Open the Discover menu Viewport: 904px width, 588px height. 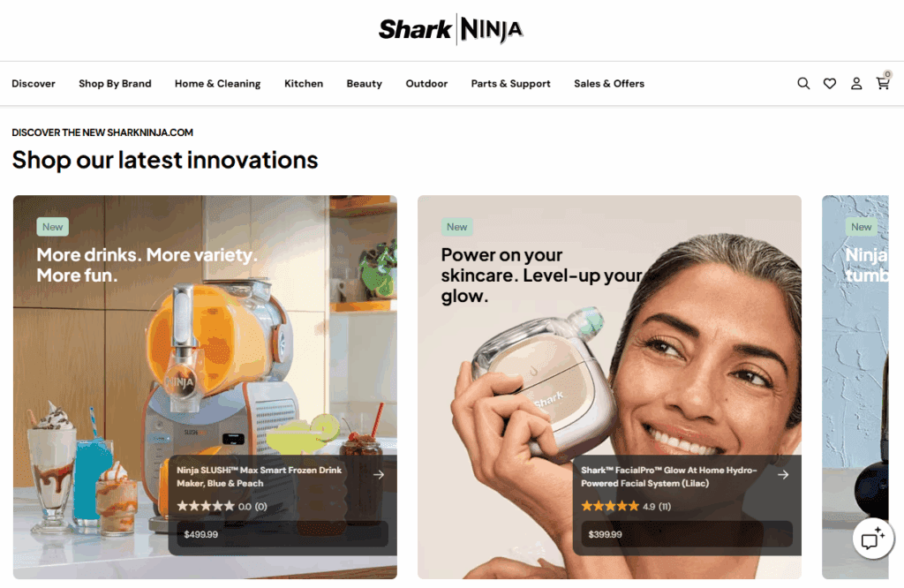coord(34,84)
